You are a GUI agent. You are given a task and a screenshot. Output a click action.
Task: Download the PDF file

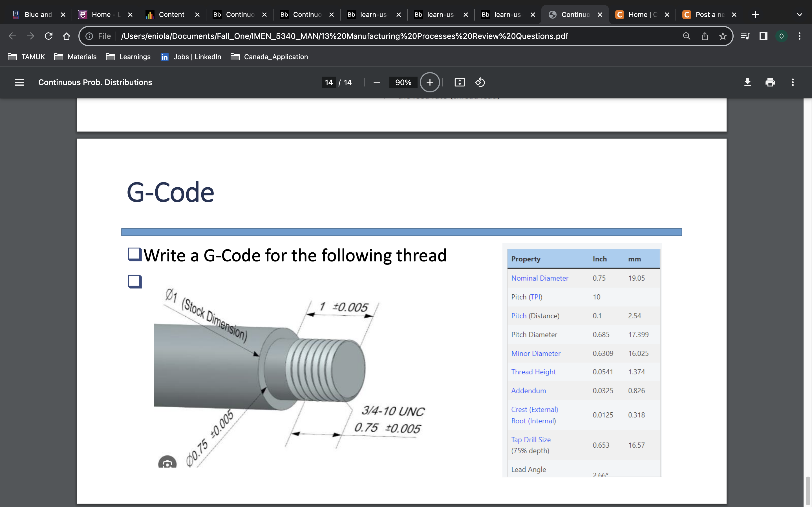tap(748, 82)
